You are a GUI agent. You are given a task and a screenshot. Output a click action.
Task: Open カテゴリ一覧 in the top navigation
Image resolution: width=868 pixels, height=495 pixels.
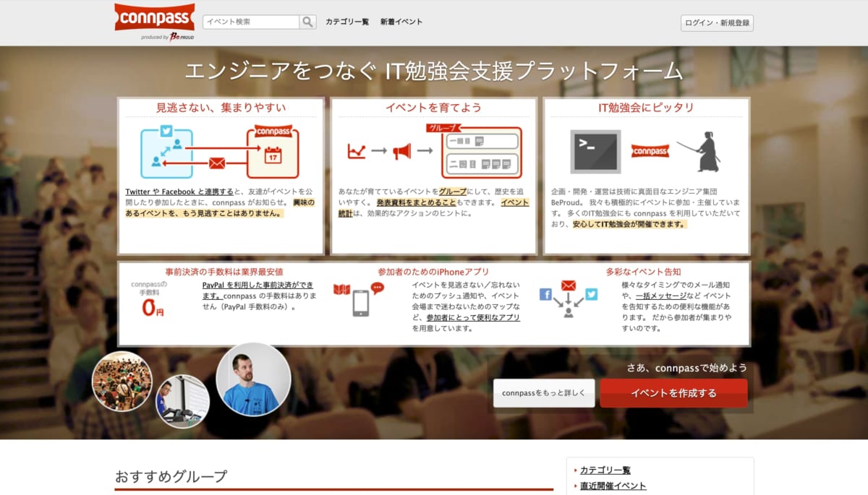point(347,22)
